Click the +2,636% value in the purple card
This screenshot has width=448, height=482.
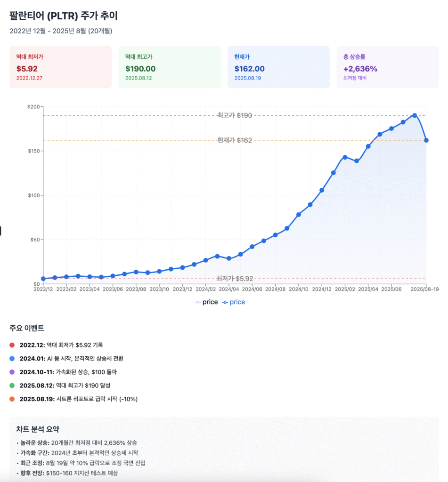tap(360, 69)
